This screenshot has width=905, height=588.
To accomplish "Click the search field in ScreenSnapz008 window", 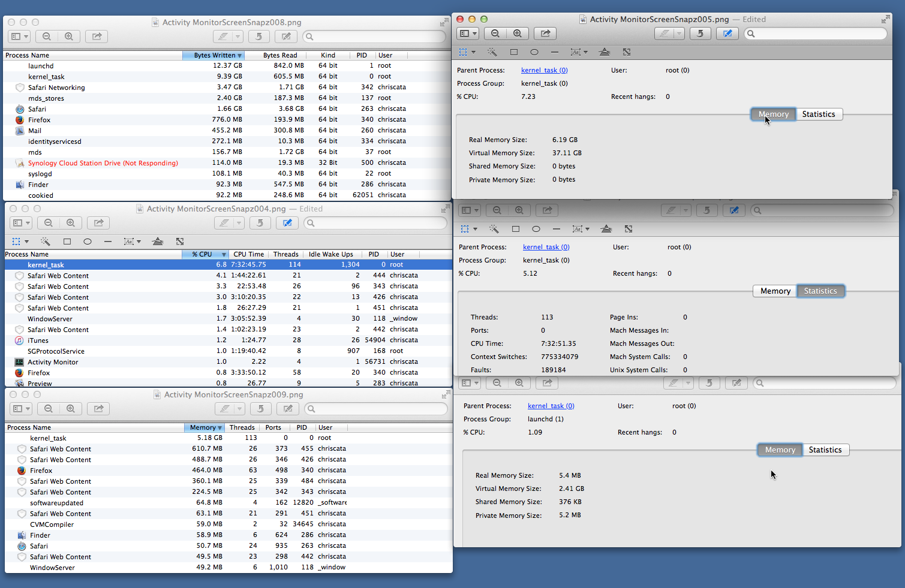I will (x=374, y=36).
